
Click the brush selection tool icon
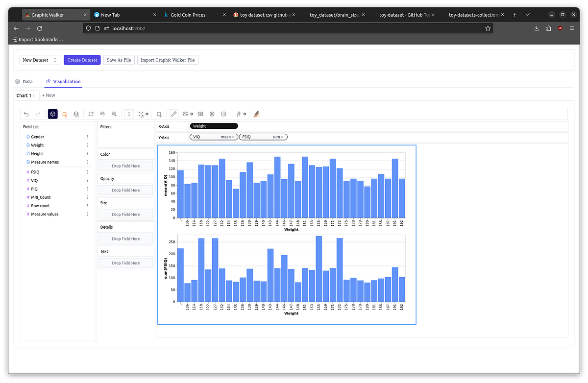click(159, 114)
